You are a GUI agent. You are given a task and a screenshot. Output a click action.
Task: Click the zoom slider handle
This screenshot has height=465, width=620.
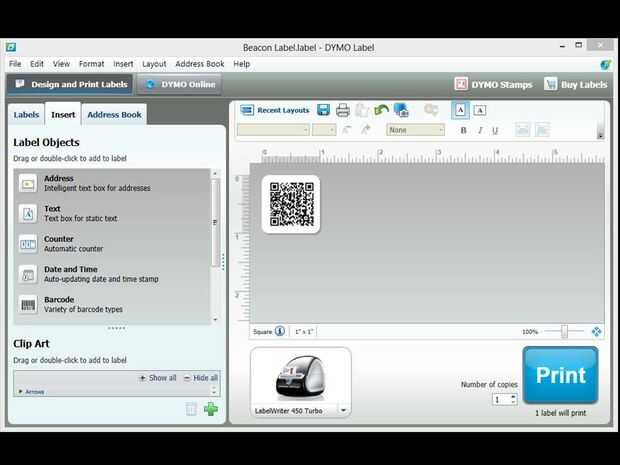pyautogui.click(x=565, y=331)
